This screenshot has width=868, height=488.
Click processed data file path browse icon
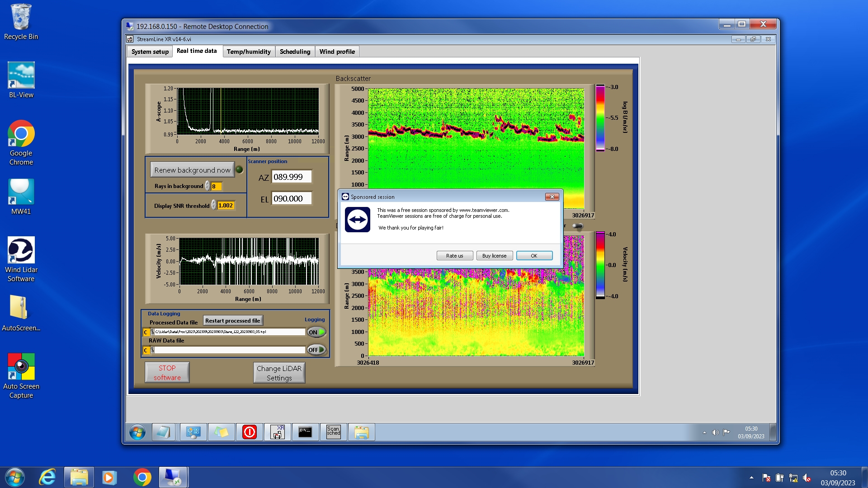coord(152,332)
